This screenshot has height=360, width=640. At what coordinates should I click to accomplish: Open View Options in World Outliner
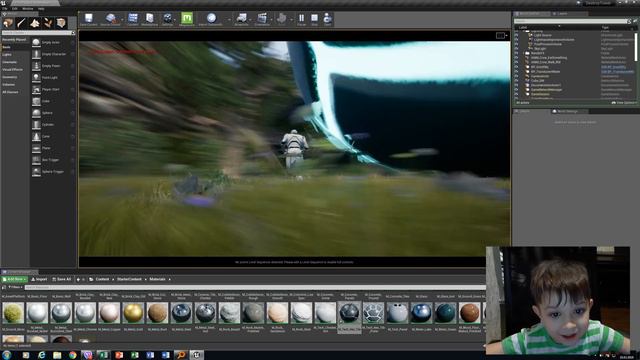624,103
